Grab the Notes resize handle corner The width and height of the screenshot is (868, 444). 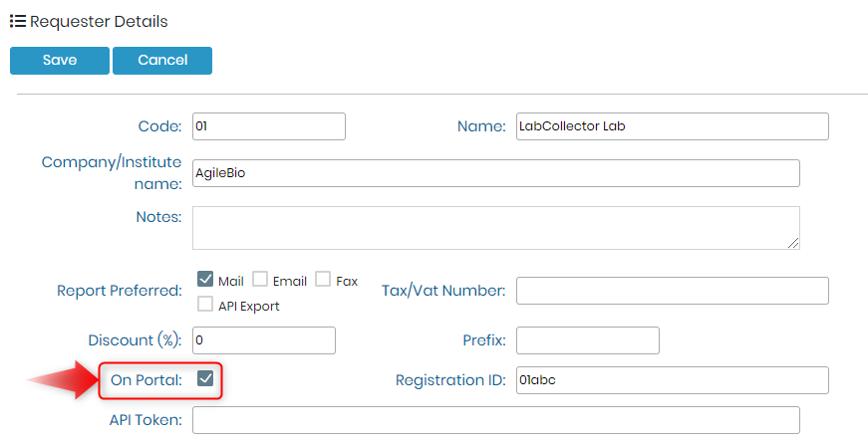point(793,243)
